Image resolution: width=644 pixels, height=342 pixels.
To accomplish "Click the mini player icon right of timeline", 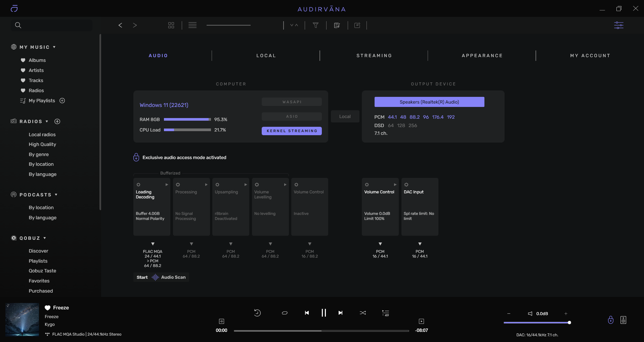I will 422,321.
